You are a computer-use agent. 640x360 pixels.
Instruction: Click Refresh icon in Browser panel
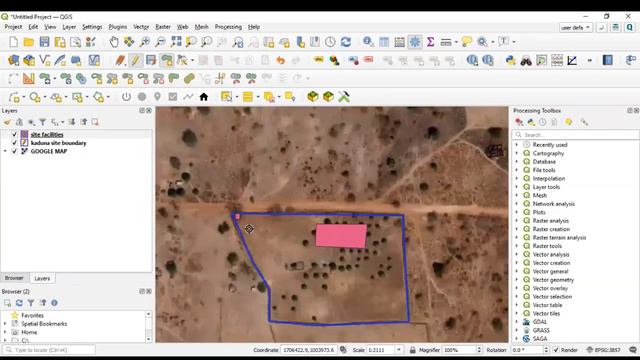[x=19, y=302]
